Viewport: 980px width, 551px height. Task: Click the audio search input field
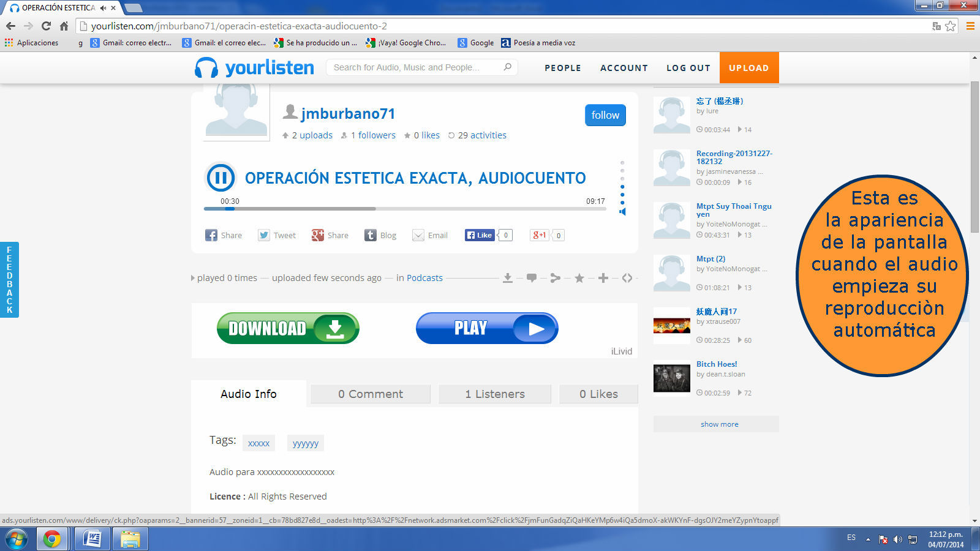click(417, 67)
